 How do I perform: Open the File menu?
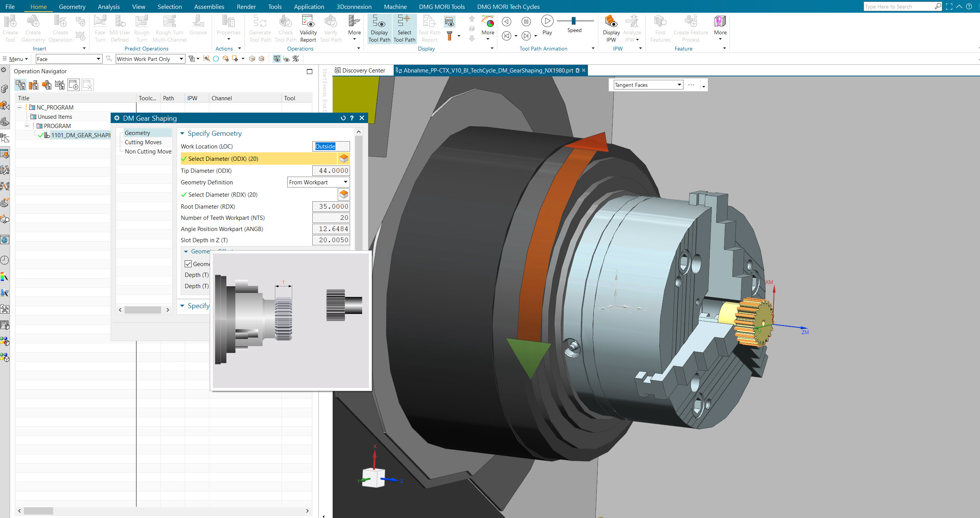tap(10, 7)
